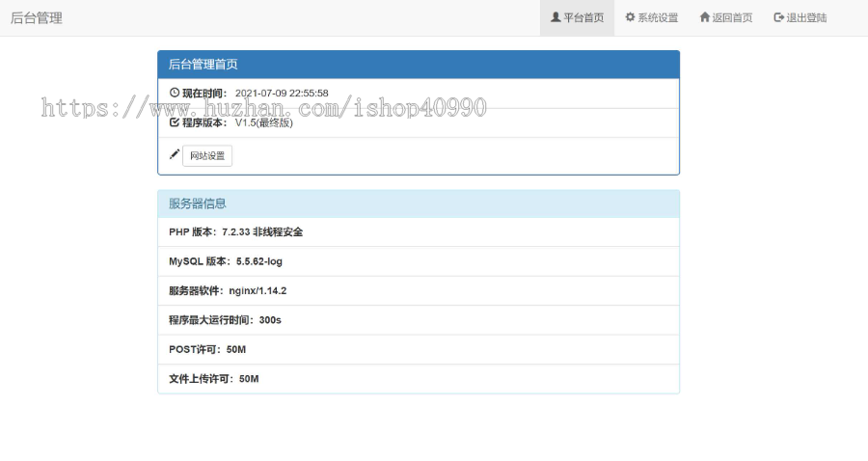The image size is (868, 461).
Task: Click the 程序最大运行时间 300s row
Action: pos(419,320)
